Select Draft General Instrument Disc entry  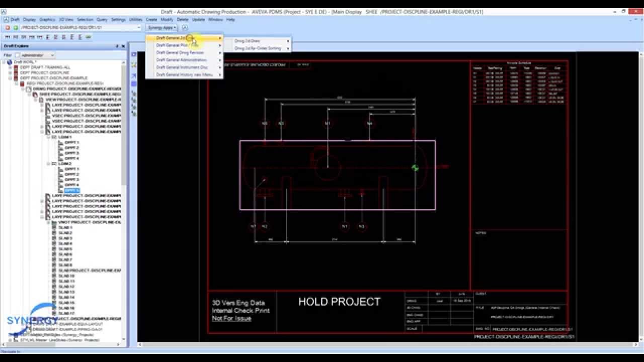pyautogui.click(x=184, y=67)
